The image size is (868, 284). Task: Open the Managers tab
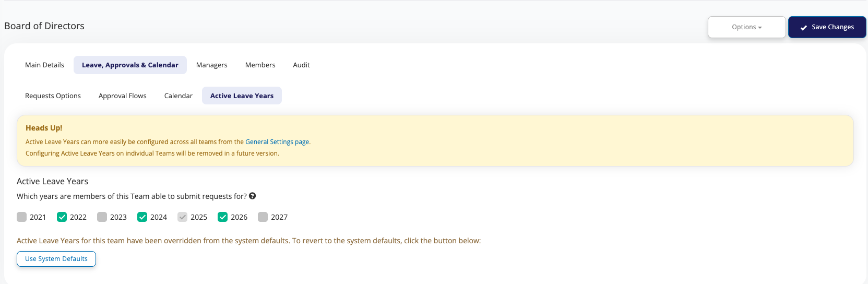coord(211,65)
